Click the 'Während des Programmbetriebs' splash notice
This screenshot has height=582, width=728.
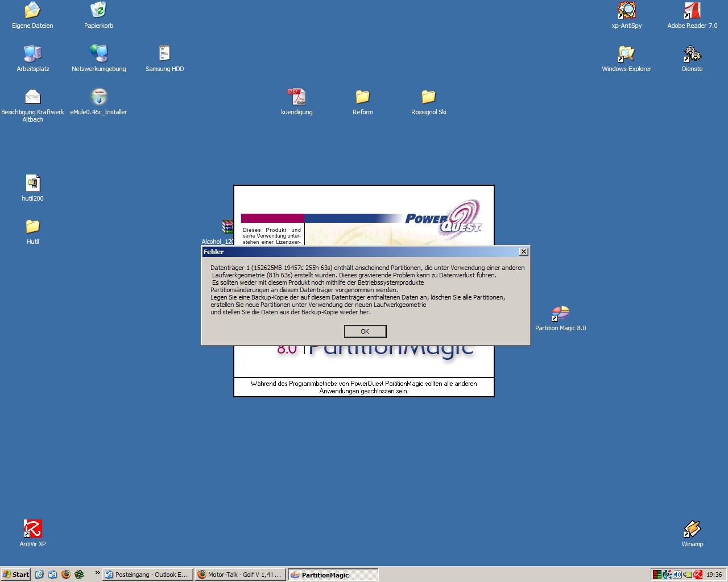363,387
